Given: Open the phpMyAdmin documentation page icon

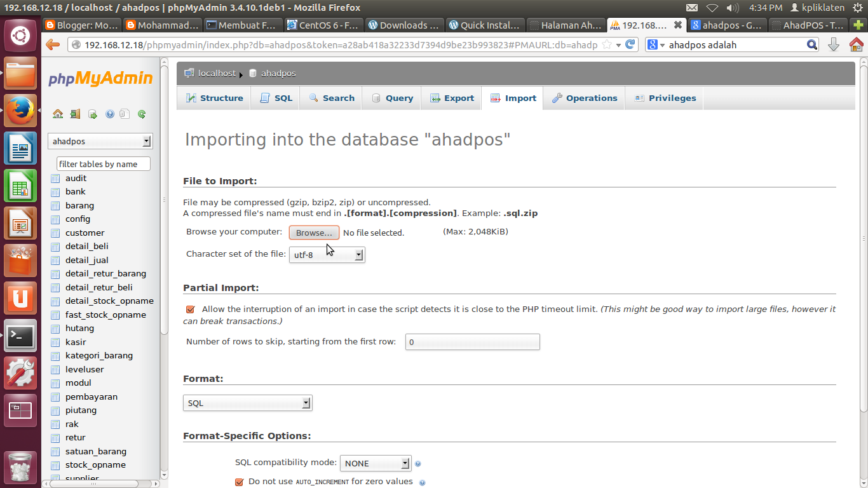Looking at the screenshot, I should (125, 113).
